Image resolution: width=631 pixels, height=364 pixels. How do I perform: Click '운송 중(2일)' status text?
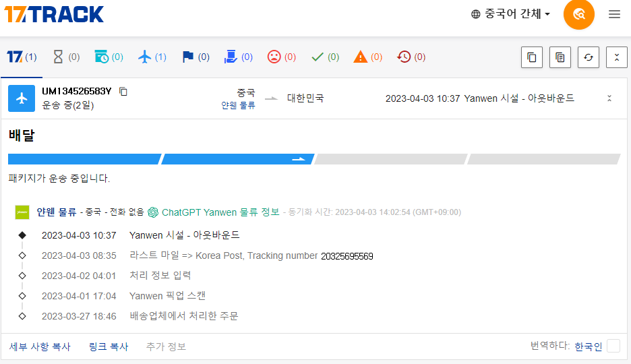[x=68, y=105]
